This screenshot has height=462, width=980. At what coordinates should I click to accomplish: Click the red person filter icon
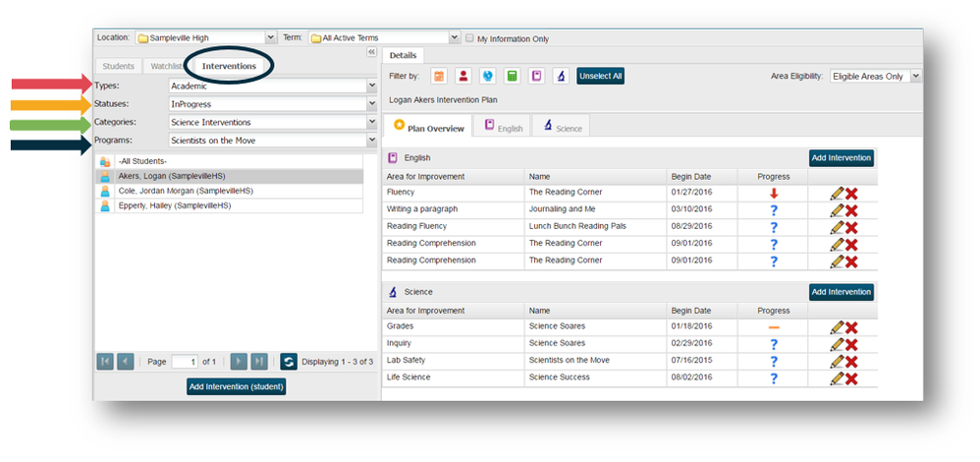(463, 76)
